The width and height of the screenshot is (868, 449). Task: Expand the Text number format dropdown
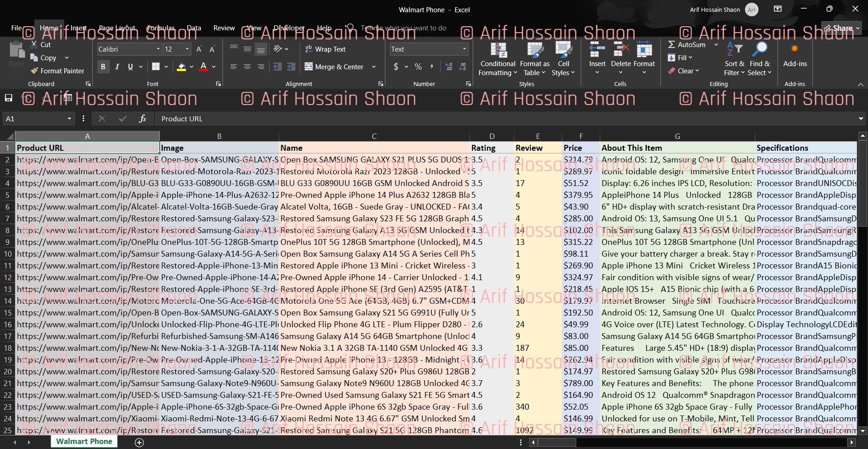(464, 49)
